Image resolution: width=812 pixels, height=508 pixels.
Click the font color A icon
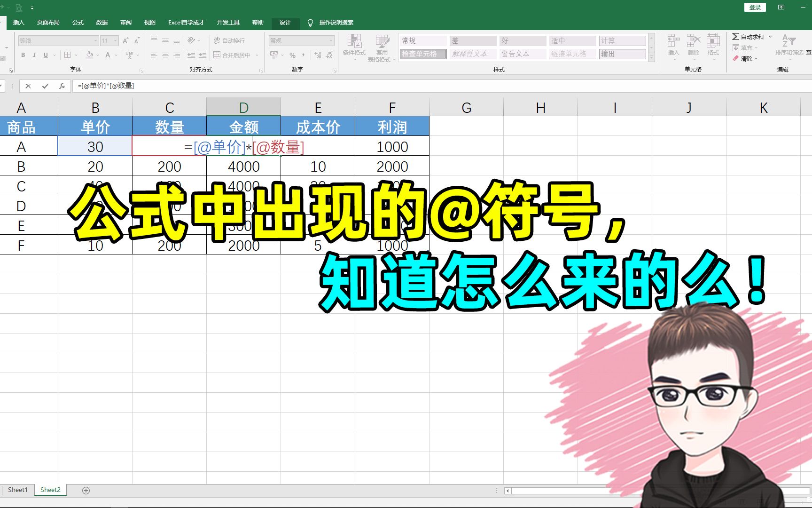coord(108,55)
